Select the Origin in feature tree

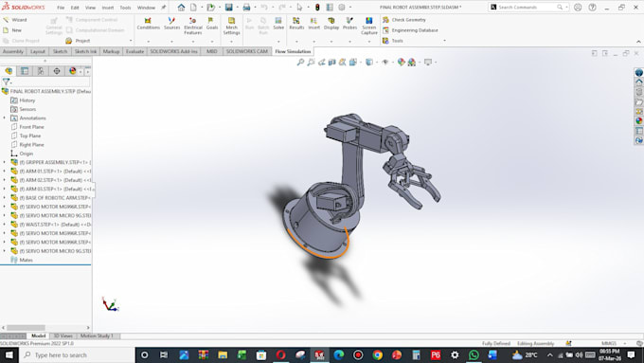pos(22,154)
